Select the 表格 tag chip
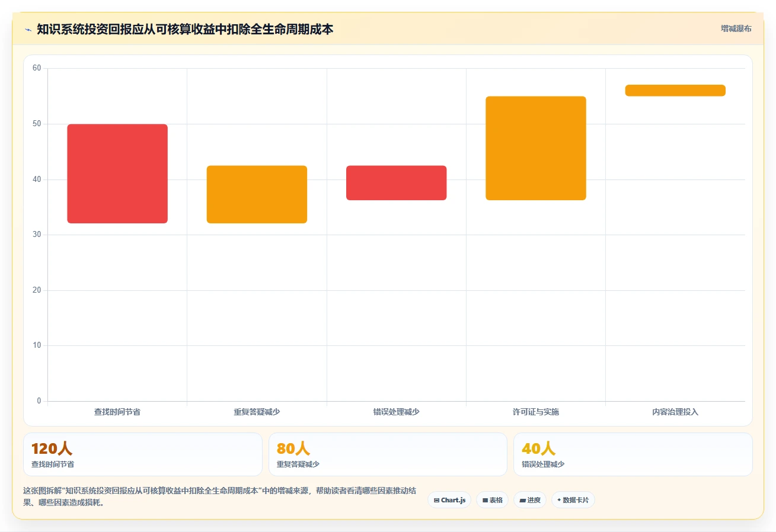The image size is (776, 532). [x=492, y=500]
